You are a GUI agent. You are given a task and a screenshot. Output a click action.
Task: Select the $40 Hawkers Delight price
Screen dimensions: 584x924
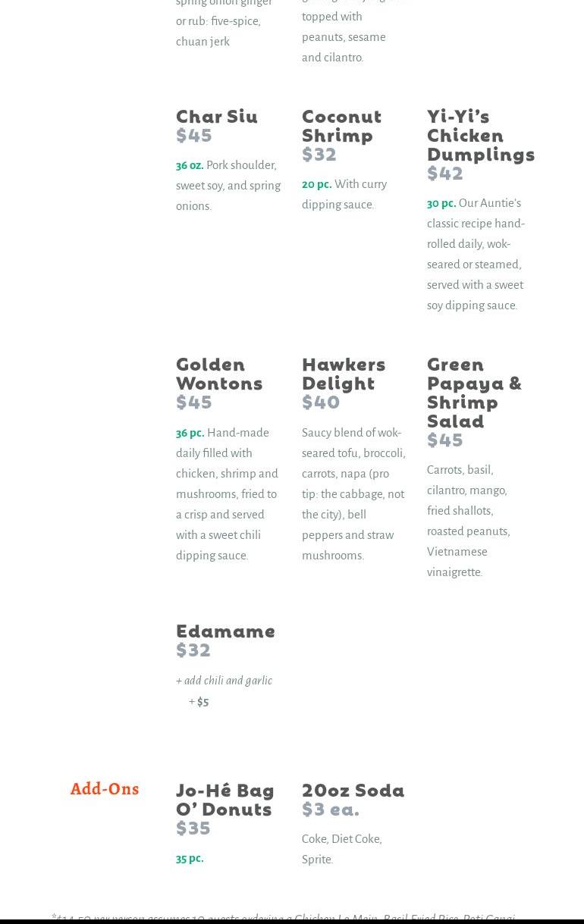[x=321, y=402]
